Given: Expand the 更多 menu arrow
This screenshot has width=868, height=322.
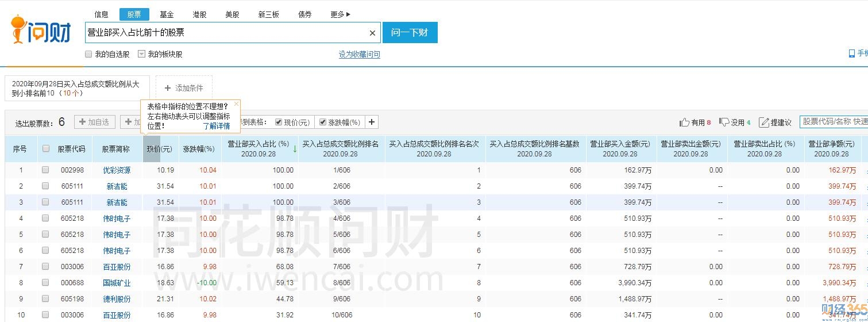Looking at the screenshot, I should pyautogui.click(x=348, y=14).
